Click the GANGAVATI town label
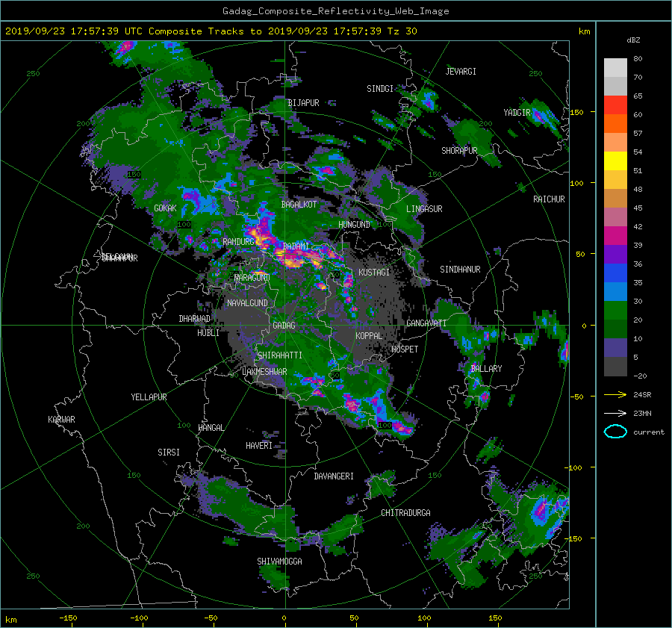The image size is (672, 628). click(426, 323)
